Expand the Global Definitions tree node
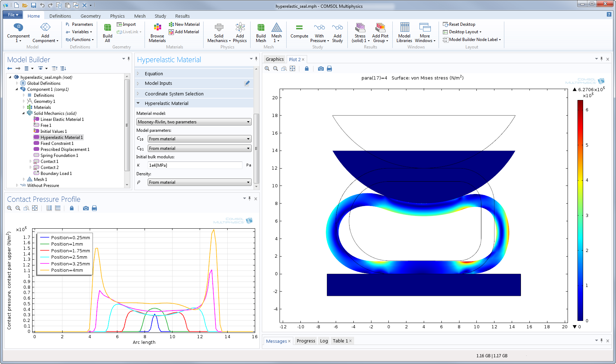616x364 pixels. pyautogui.click(x=17, y=83)
